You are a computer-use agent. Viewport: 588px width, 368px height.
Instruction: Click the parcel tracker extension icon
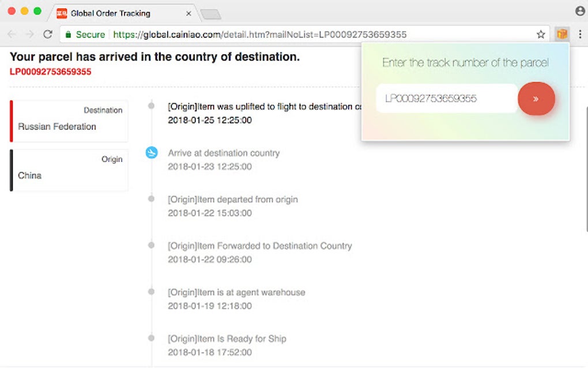tap(561, 35)
